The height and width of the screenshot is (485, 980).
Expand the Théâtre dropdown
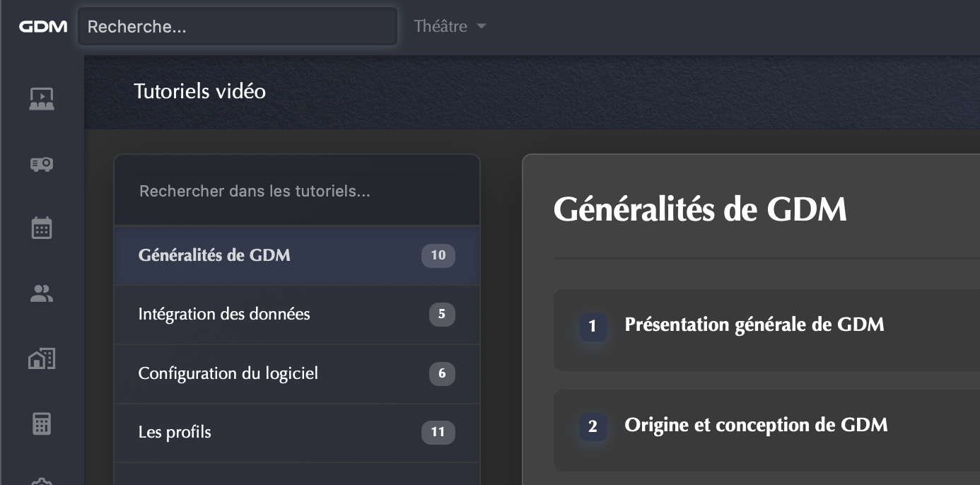pos(441,27)
